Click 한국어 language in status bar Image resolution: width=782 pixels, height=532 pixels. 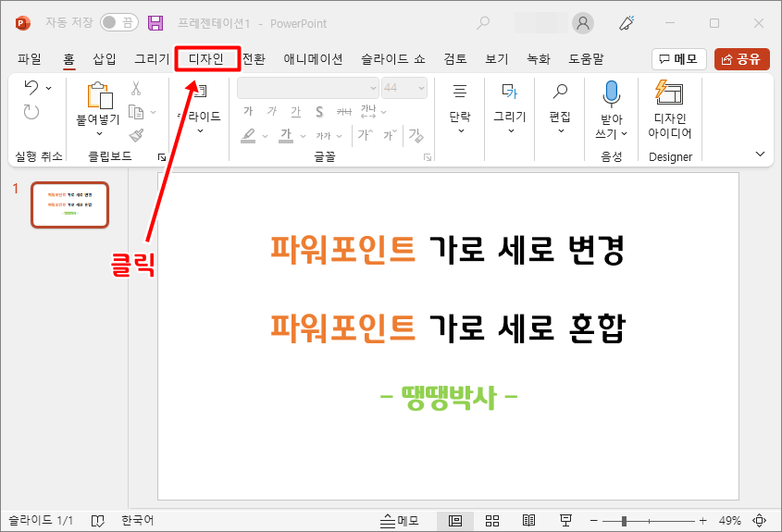click(x=138, y=521)
